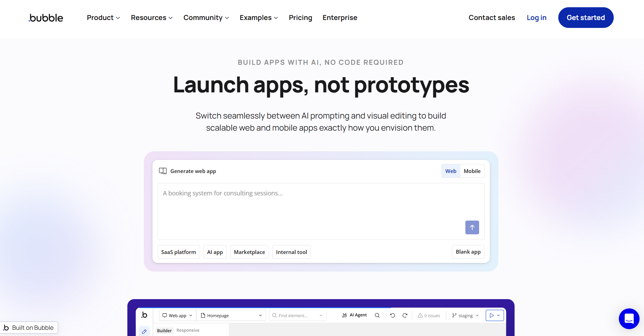Click the Bubble b logo in editor preview
This screenshot has height=336, width=644.
click(x=144, y=315)
